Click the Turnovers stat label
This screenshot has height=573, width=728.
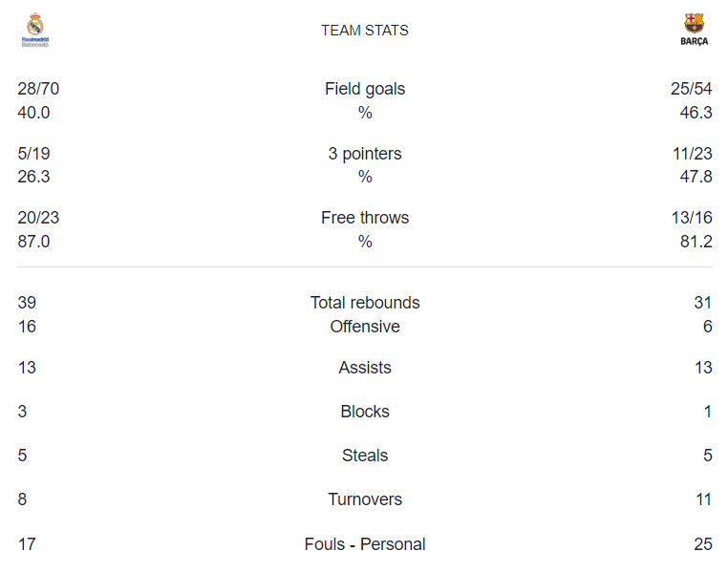point(365,499)
